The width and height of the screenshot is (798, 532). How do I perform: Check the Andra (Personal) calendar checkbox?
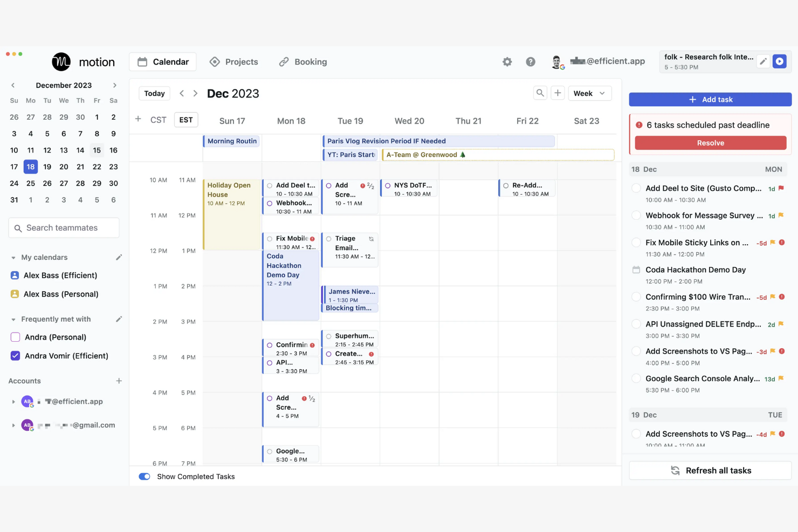pyautogui.click(x=15, y=337)
